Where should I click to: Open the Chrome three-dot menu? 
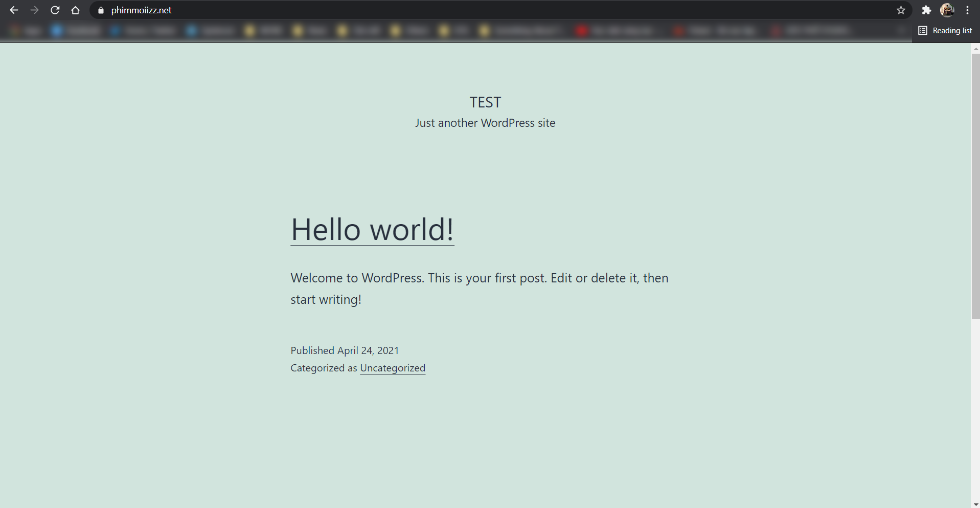968,10
